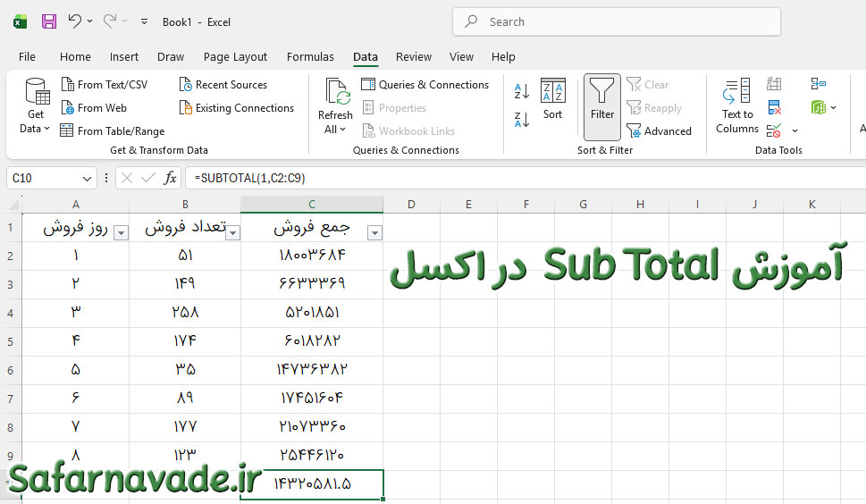
Task: Sort ascending with the A to Z icon
Action: pos(521,91)
